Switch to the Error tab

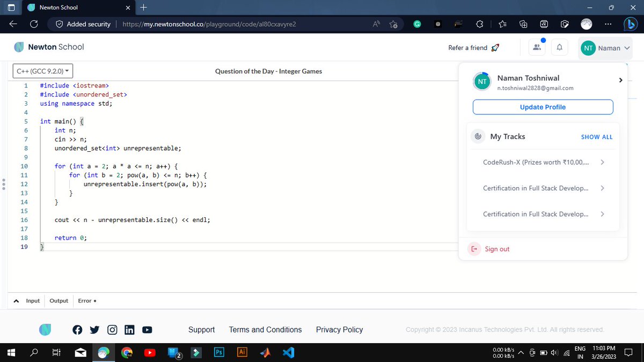click(x=86, y=301)
